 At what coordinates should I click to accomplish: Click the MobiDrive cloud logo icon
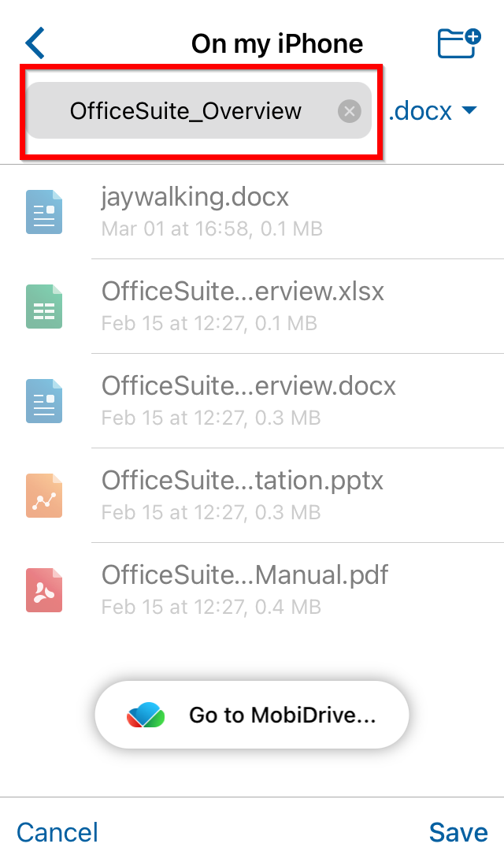[146, 715]
